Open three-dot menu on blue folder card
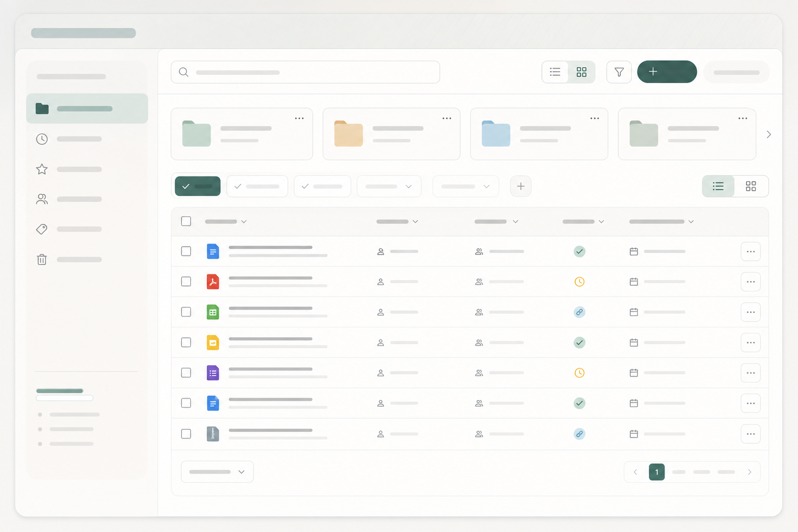This screenshot has height=532, width=798. click(595, 118)
